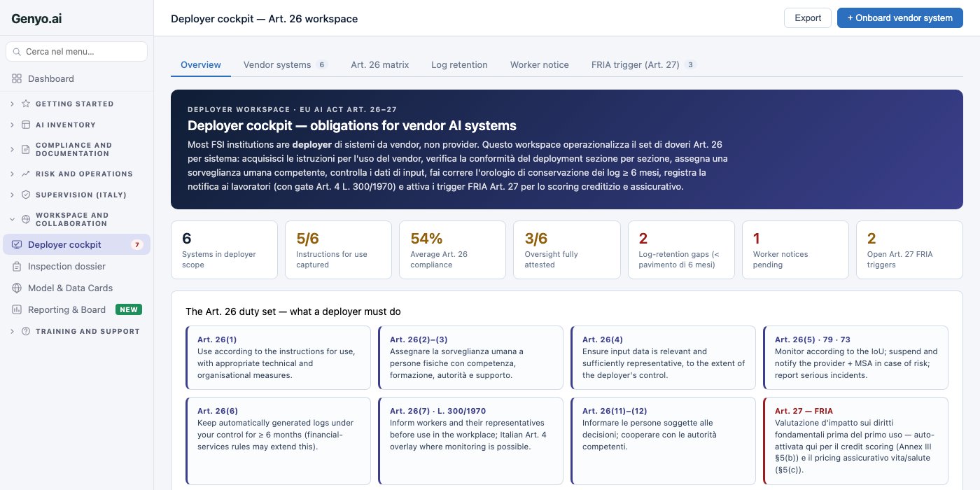This screenshot has width=980, height=490.
Task: Click the Art. 26(5) · 79 · 73 card
Action: tap(855, 357)
